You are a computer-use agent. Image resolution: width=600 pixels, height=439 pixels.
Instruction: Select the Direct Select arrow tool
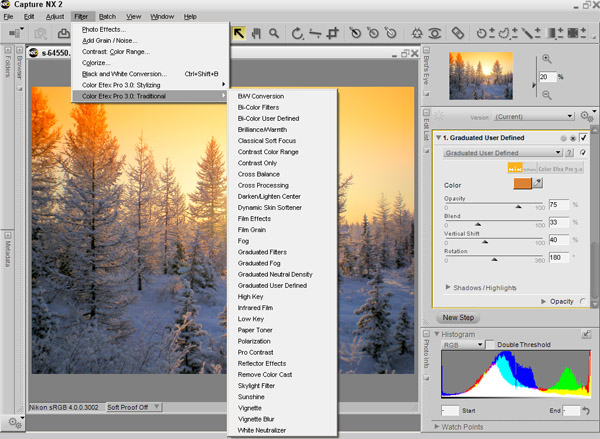pyautogui.click(x=239, y=34)
